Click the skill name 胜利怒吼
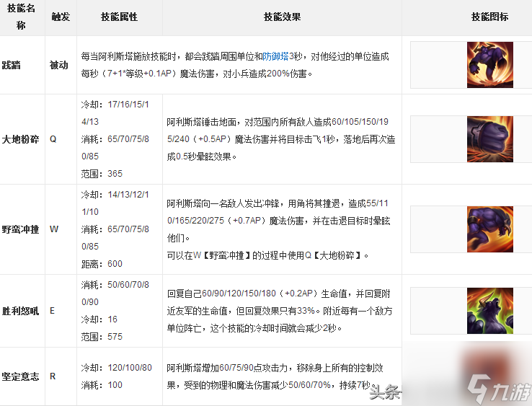This screenshot has width=532, height=406. 20,311
